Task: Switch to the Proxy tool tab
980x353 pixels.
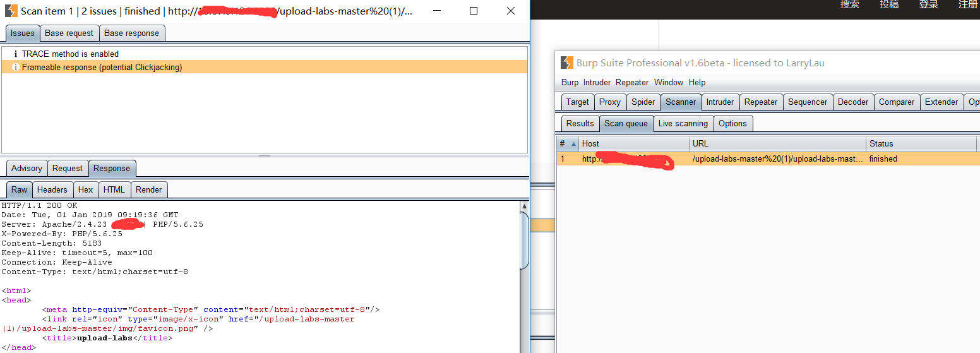Action: click(x=610, y=102)
